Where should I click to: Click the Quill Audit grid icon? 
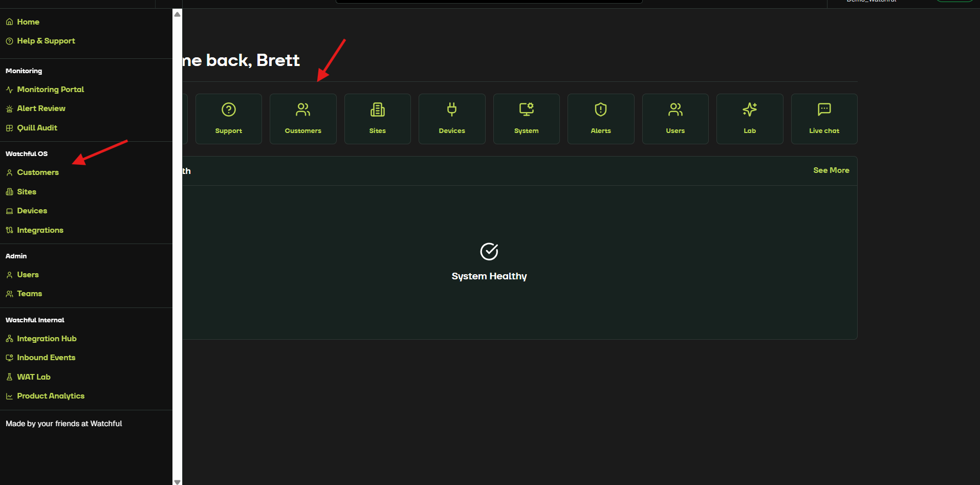click(9, 128)
